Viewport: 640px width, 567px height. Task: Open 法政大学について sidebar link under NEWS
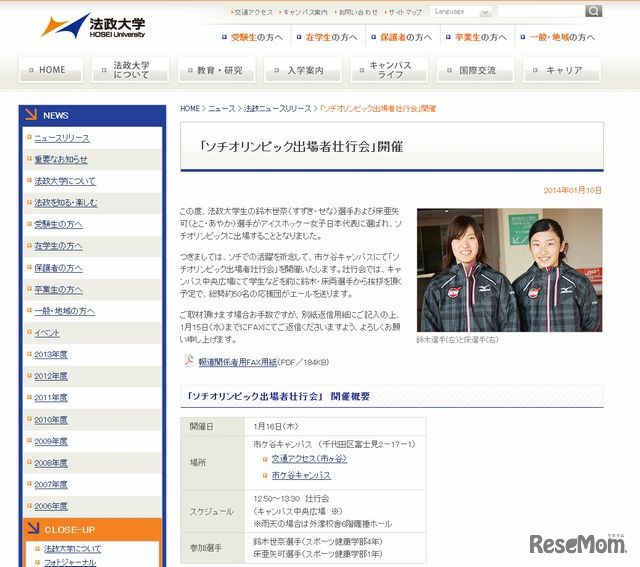(65, 181)
